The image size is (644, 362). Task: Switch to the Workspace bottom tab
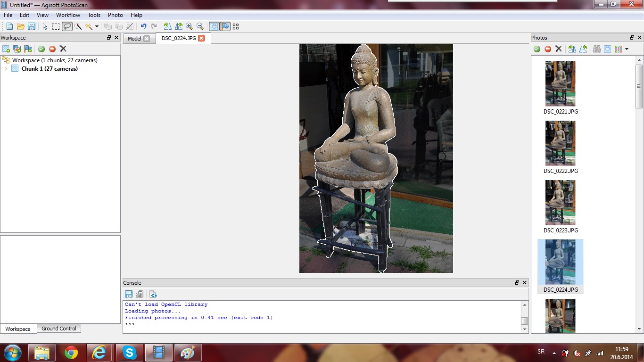(x=18, y=329)
